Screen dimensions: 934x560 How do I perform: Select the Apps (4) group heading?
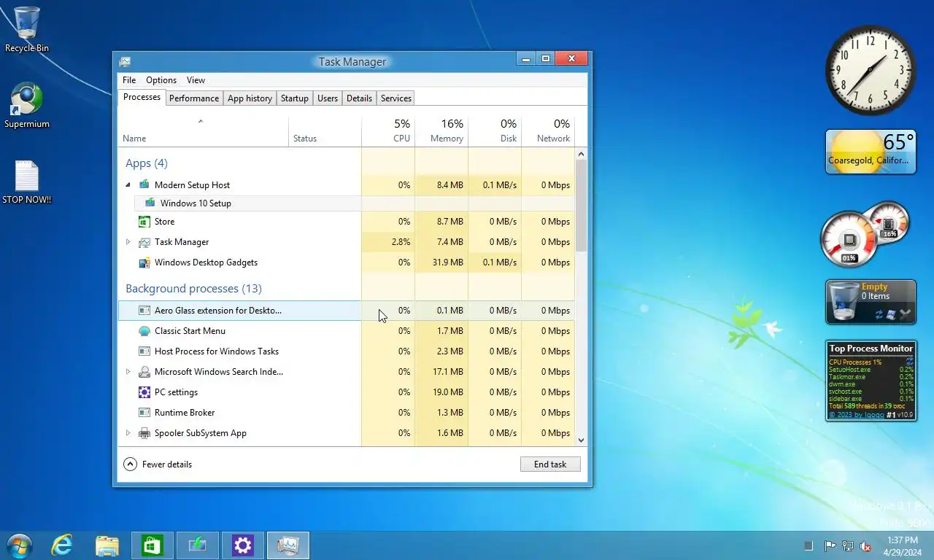(x=147, y=163)
